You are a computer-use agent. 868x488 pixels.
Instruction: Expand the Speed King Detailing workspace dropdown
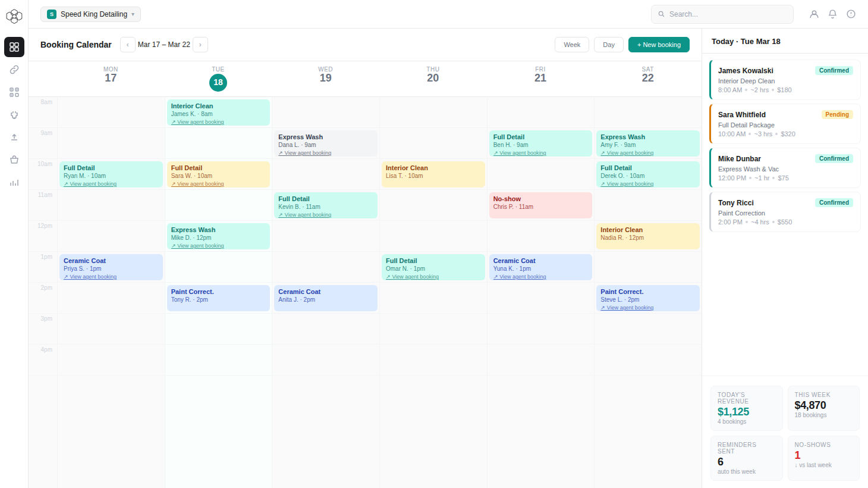pos(90,14)
